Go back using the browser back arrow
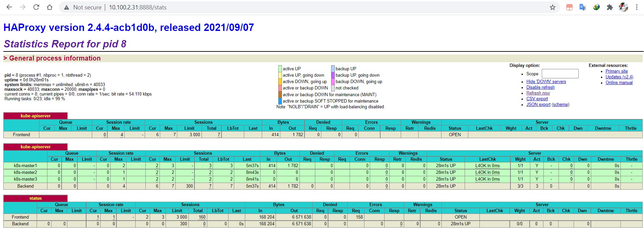 pyautogui.click(x=9, y=7)
